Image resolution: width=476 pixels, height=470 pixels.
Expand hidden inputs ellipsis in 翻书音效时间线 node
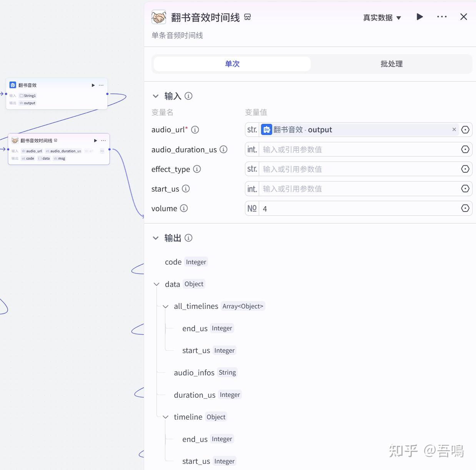(102, 151)
